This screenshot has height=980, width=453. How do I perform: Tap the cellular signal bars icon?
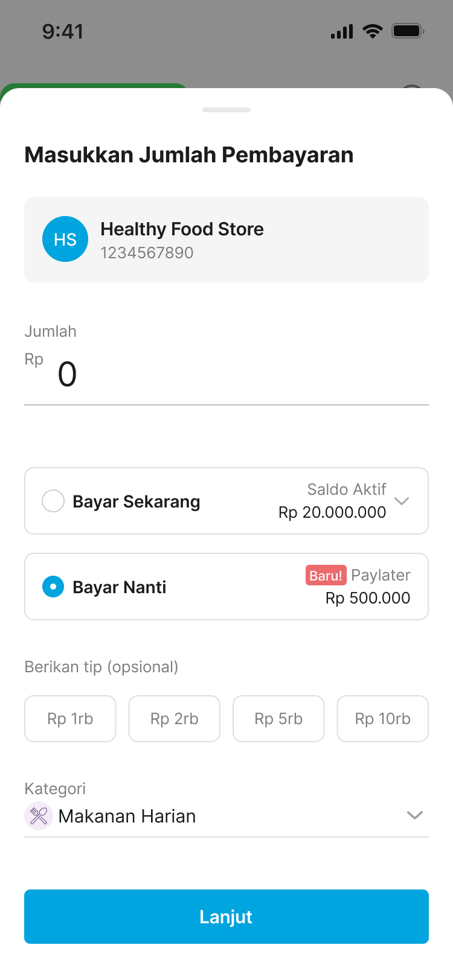point(342,32)
